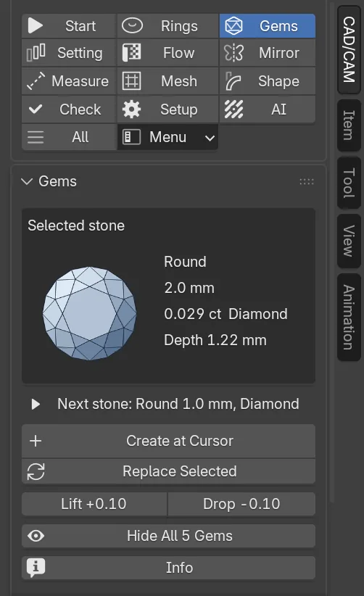Open the Mesh grid icon

[x=131, y=81]
